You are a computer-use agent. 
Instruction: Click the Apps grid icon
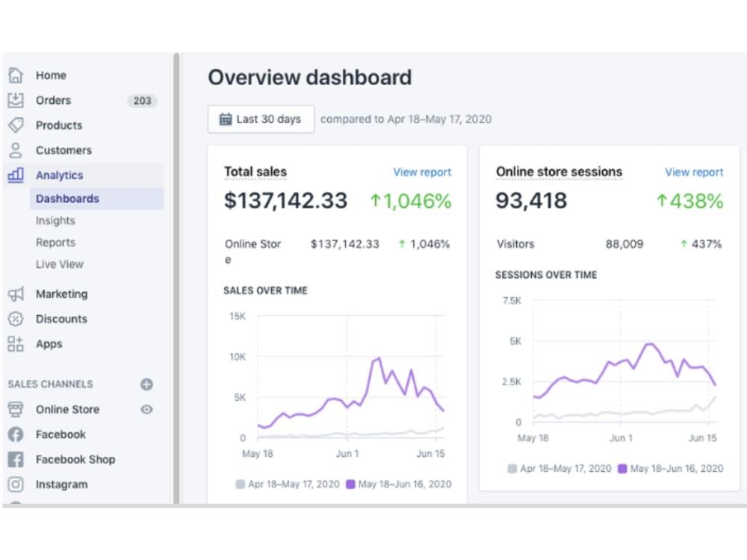click(15, 343)
